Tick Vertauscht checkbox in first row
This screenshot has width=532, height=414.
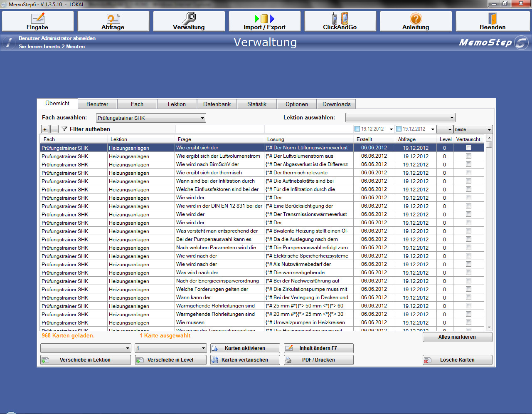pos(468,148)
